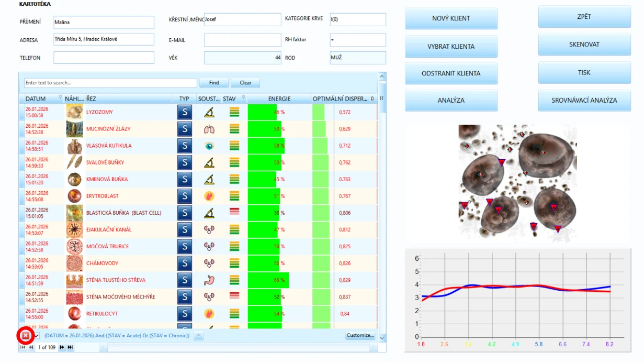Go to the previous record in pager
The image size is (644, 363).
tap(31, 347)
